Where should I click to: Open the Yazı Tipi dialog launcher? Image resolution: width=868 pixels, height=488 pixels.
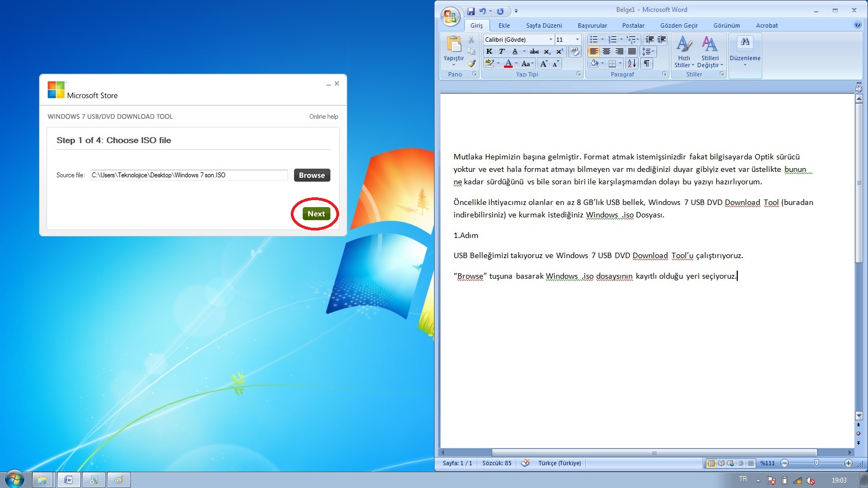coord(578,74)
